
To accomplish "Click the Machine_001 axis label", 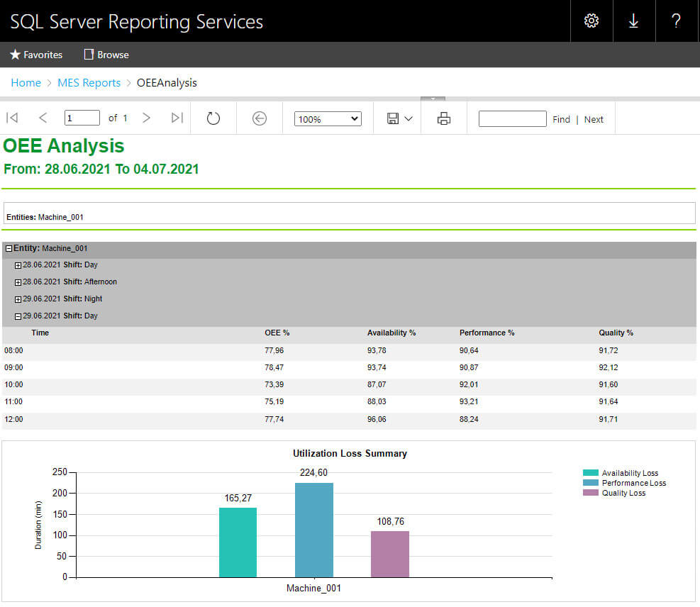I will click(313, 589).
